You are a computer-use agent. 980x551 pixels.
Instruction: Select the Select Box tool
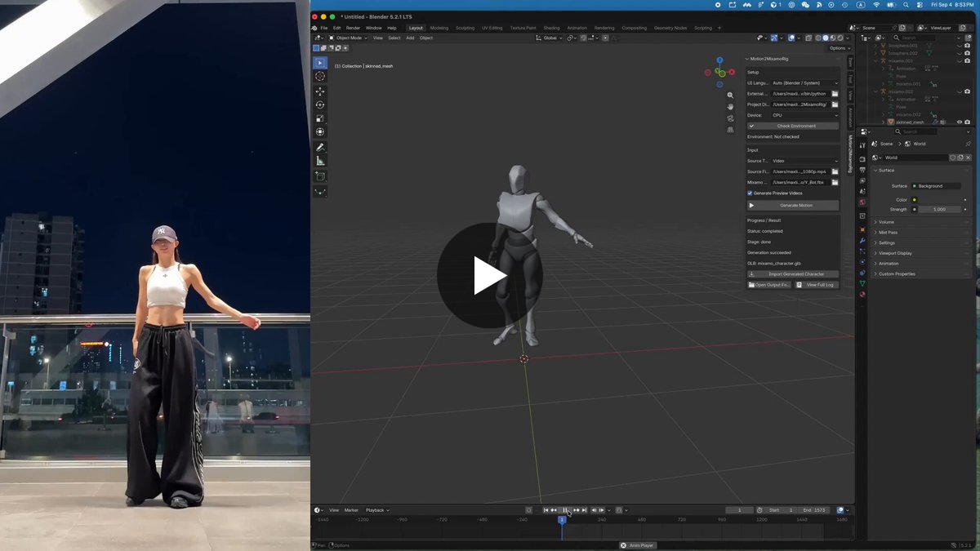pyautogui.click(x=320, y=63)
